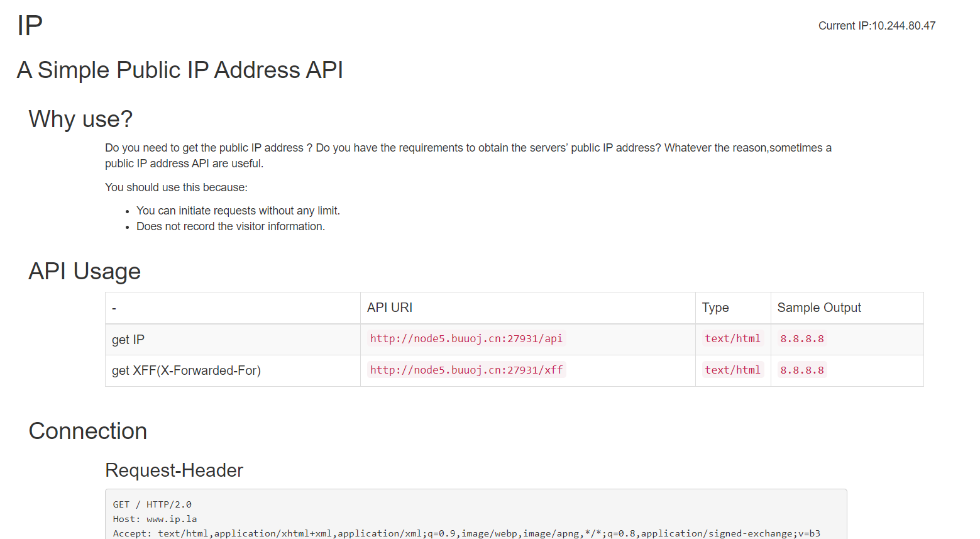
Task: Click the 'Why use?' heading
Action: click(x=80, y=119)
